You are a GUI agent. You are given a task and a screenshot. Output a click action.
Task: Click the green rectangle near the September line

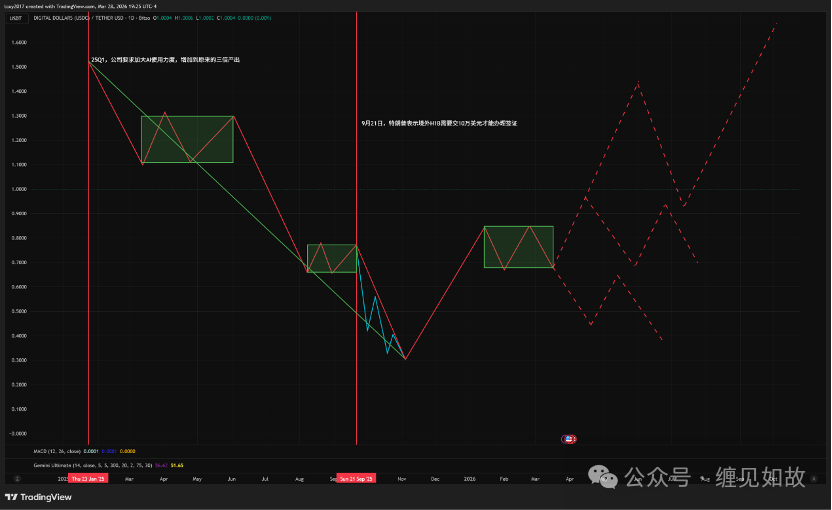pyautogui.click(x=332, y=258)
